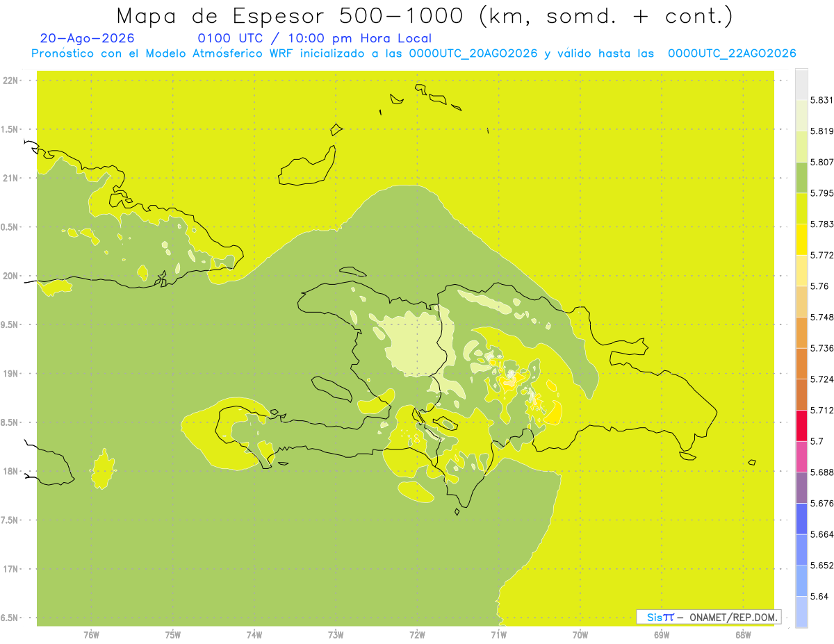Click the legend value "5.64"
This screenshot has width=834, height=644.
point(819,596)
